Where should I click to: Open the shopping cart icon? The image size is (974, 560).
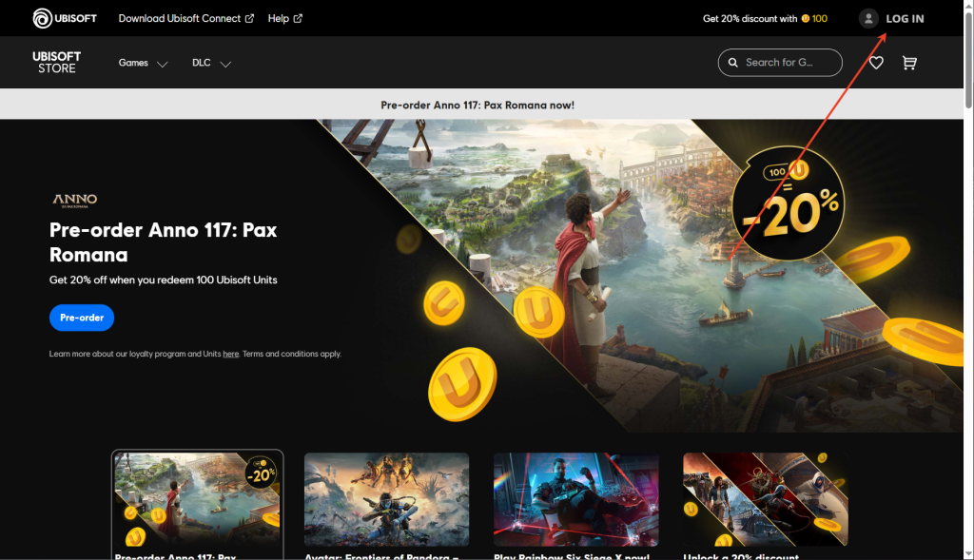(x=909, y=63)
